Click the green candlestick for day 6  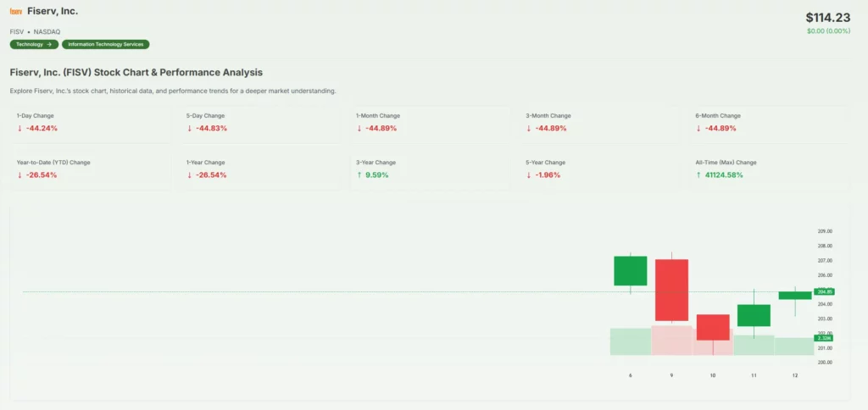click(x=631, y=271)
